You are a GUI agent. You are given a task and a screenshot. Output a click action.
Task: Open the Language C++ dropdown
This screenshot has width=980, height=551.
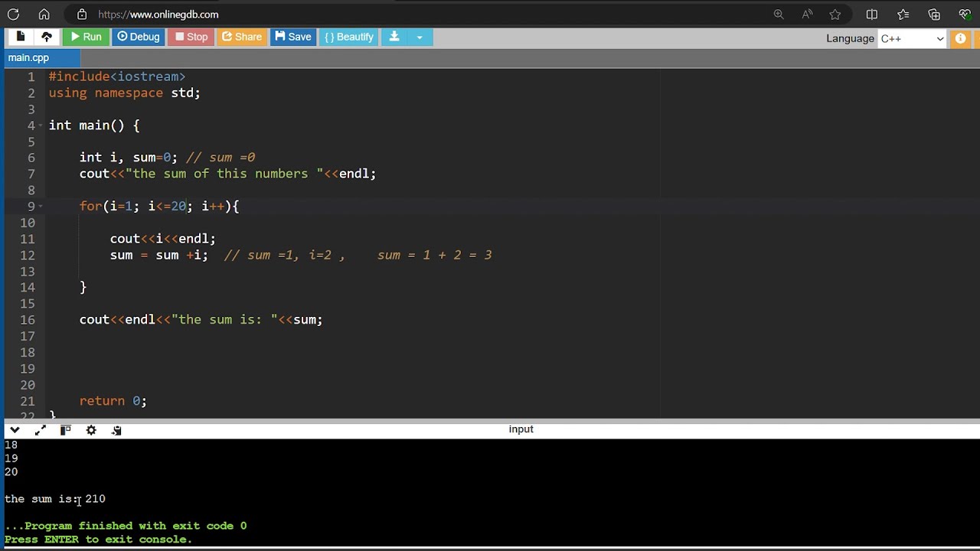[x=913, y=38]
